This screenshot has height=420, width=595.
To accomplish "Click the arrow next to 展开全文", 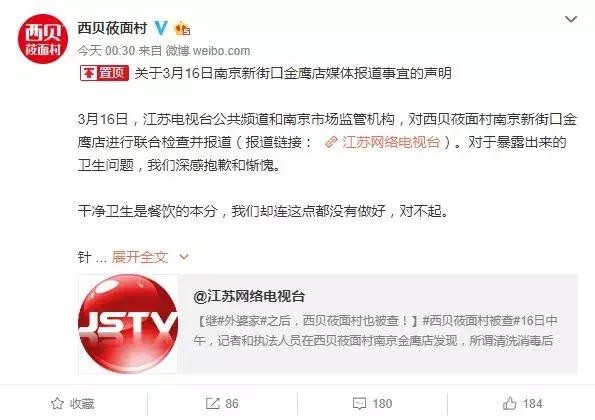I will [x=184, y=257].
